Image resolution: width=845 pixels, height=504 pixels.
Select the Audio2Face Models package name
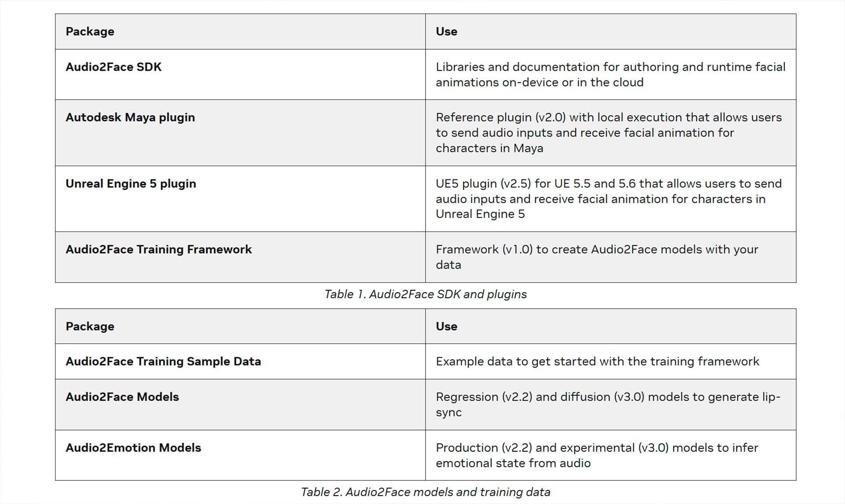[x=122, y=397]
